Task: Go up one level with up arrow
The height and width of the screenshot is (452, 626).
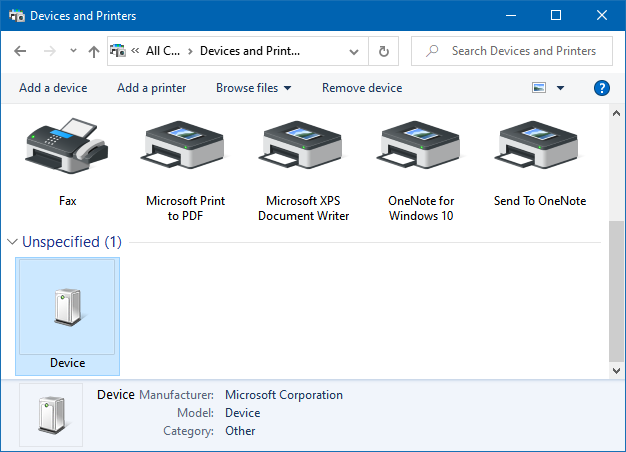Action: [x=94, y=51]
